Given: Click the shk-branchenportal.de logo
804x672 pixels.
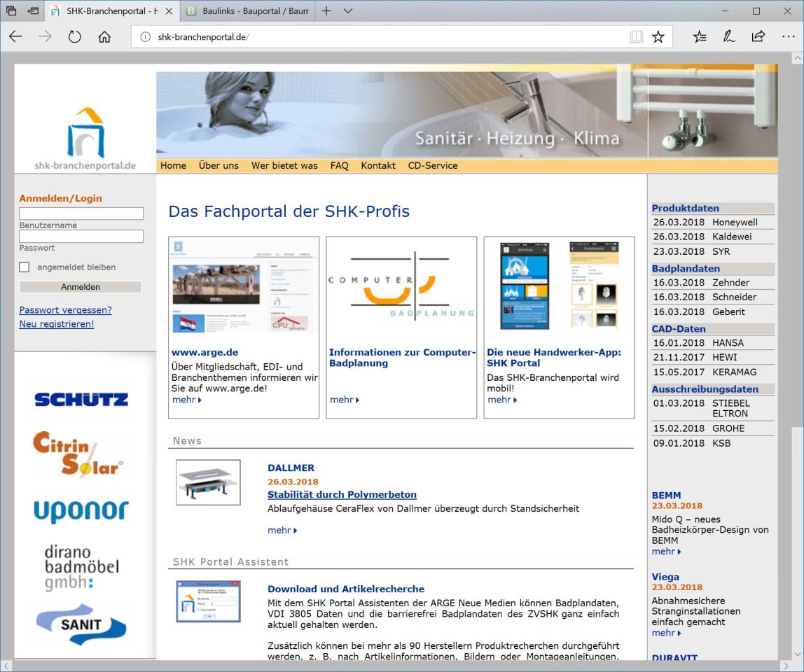Looking at the screenshot, I should coord(85,139).
